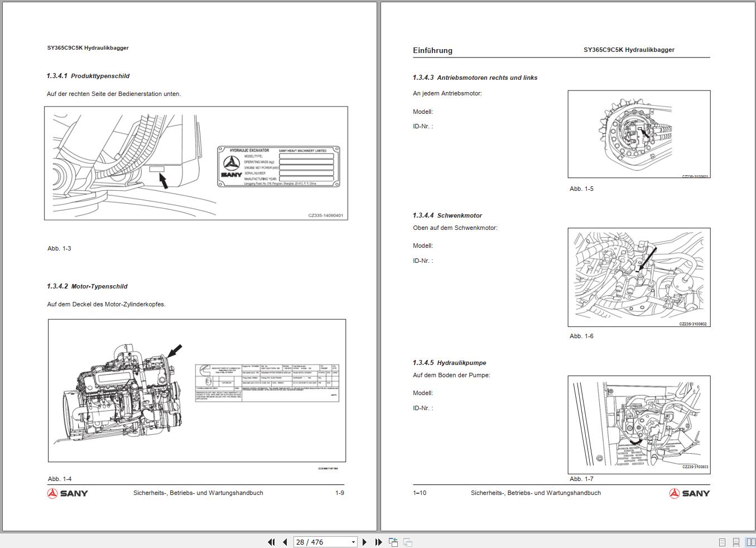Image resolution: width=756 pixels, height=548 pixels.
Task: Go to the next page
Action: coord(364,542)
